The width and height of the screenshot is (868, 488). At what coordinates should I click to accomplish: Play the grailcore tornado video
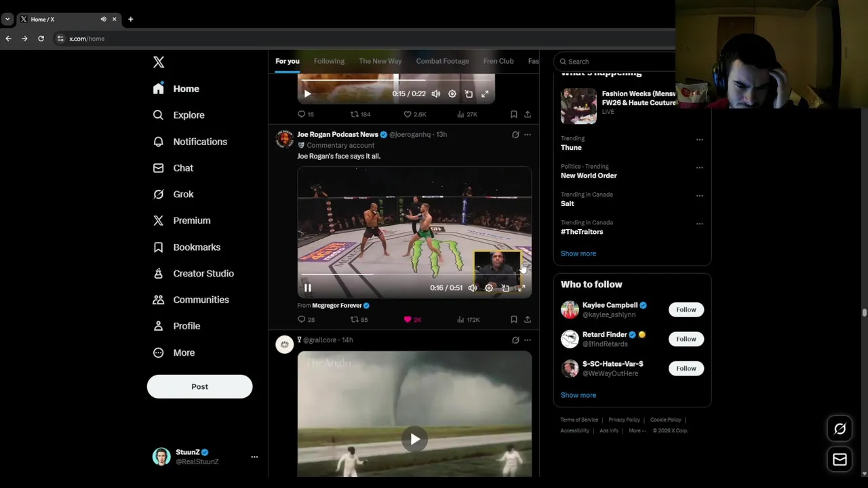414,439
